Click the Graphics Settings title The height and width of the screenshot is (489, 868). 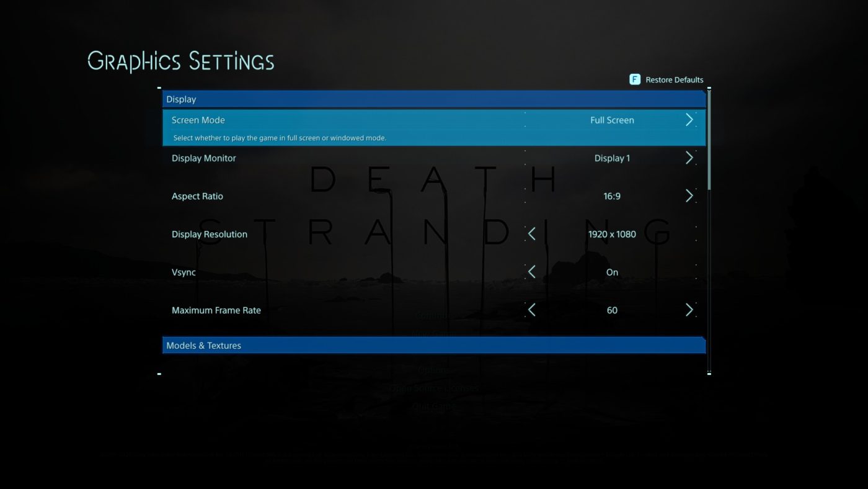coord(180,61)
